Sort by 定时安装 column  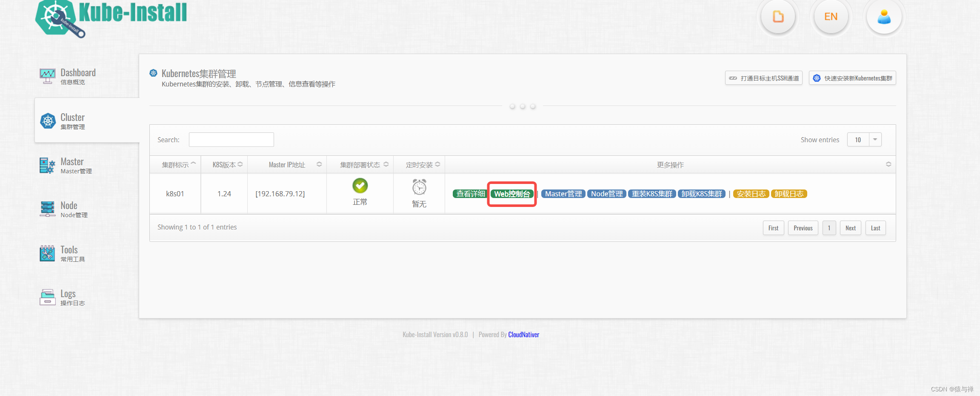[x=419, y=165]
